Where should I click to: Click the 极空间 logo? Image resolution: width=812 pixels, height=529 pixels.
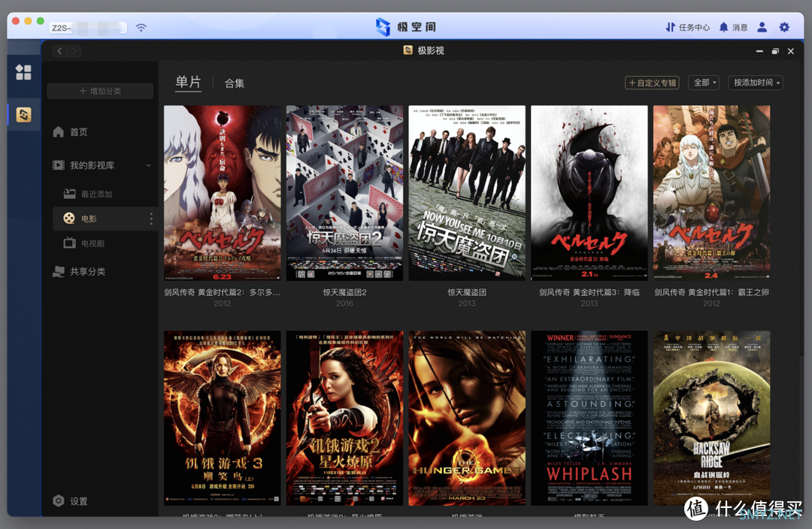click(x=406, y=27)
